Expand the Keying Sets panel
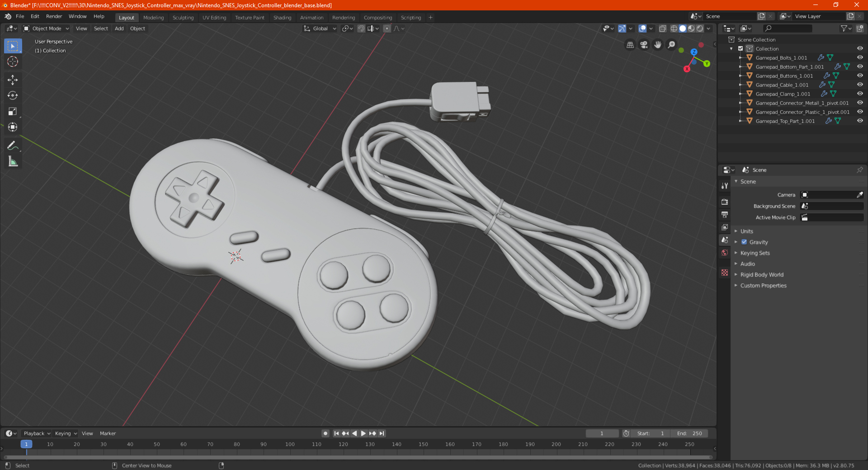The width and height of the screenshot is (868, 470). (x=755, y=253)
